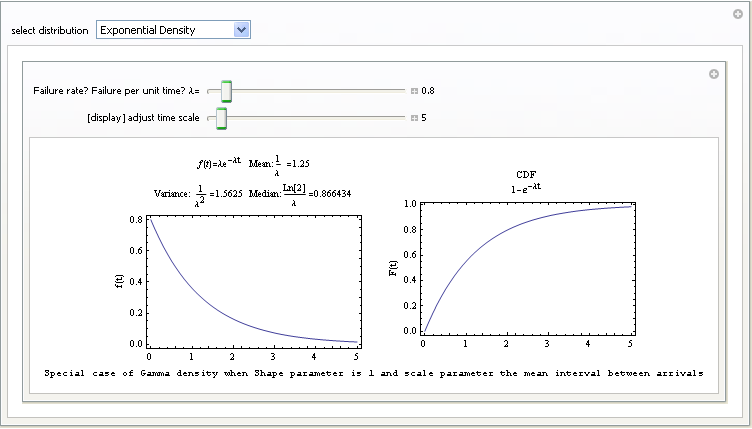Click the failure rate slider thumb
The image size is (752, 429).
point(227,91)
